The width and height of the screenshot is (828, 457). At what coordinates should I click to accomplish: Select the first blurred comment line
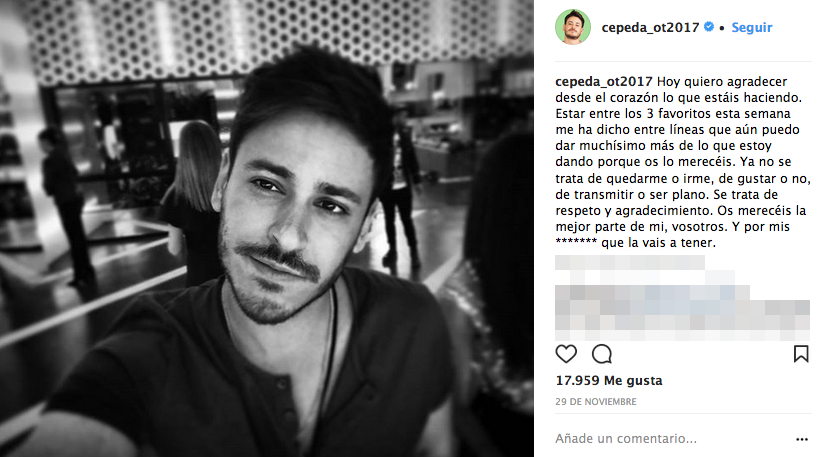pyautogui.click(x=629, y=263)
